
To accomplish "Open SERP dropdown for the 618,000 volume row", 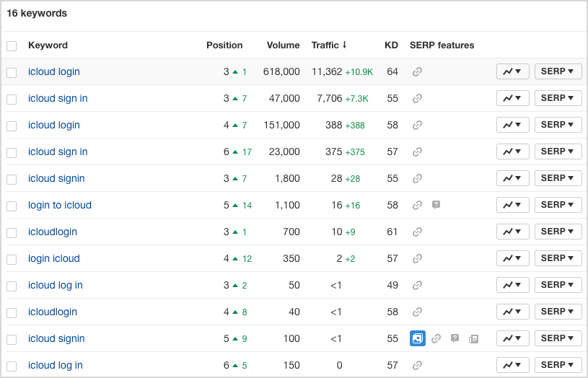I will pos(558,71).
